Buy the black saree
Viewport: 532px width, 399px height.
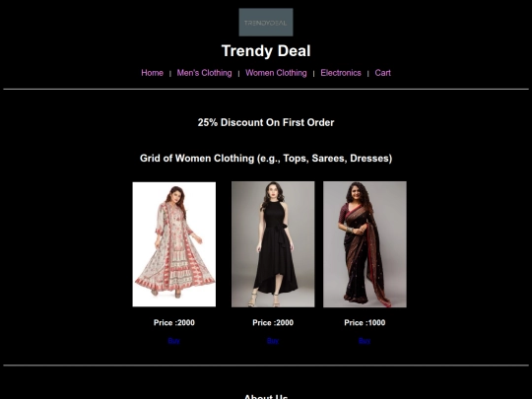point(365,340)
